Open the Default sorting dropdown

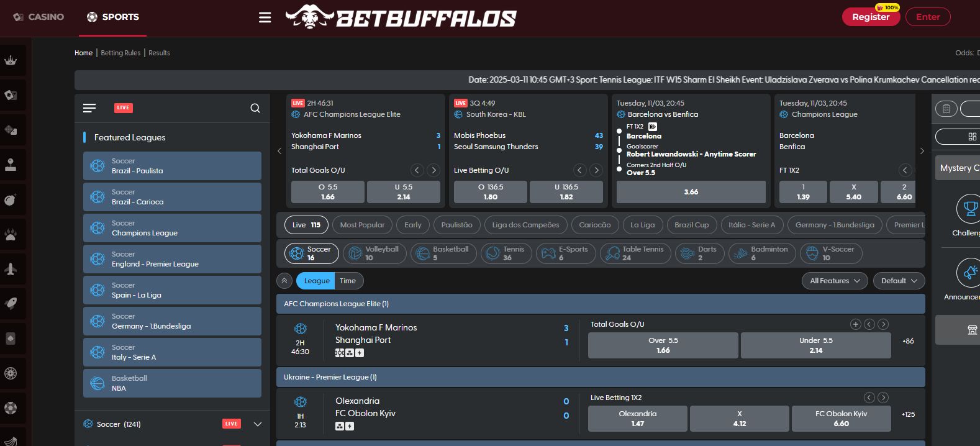coord(899,281)
